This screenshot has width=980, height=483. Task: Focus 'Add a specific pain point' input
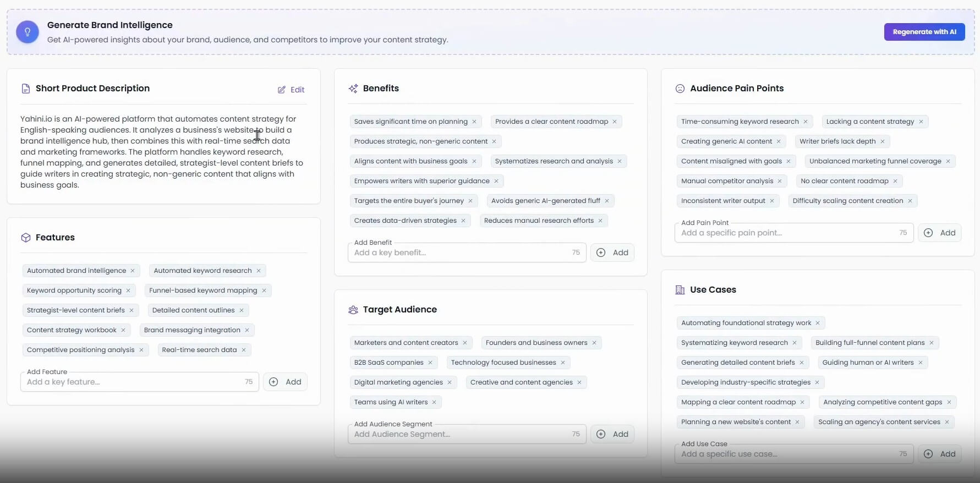(x=794, y=233)
